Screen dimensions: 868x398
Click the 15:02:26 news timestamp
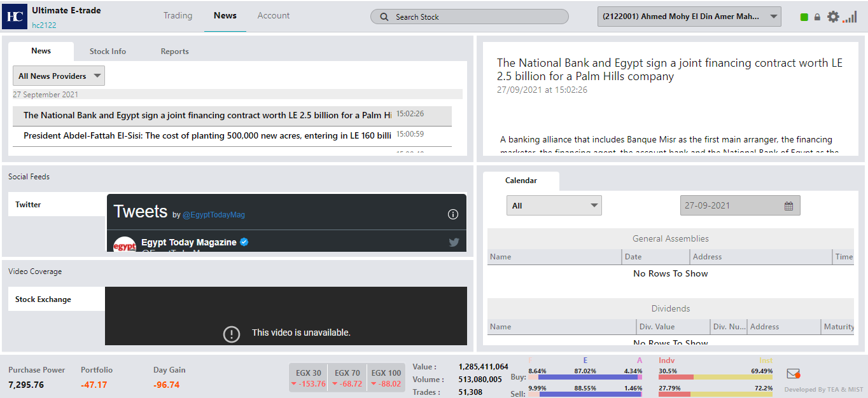410,114
